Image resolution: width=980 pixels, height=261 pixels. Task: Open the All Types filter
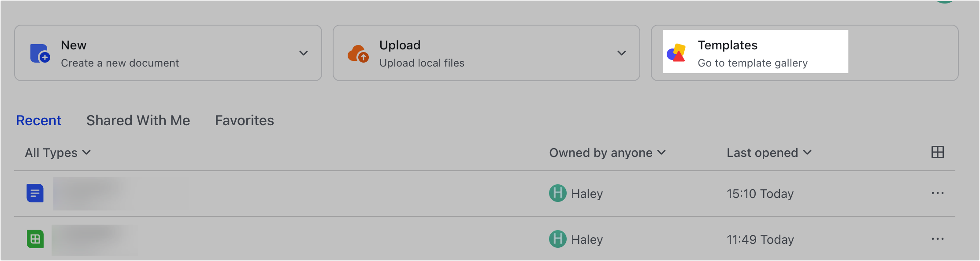(57, 153)
